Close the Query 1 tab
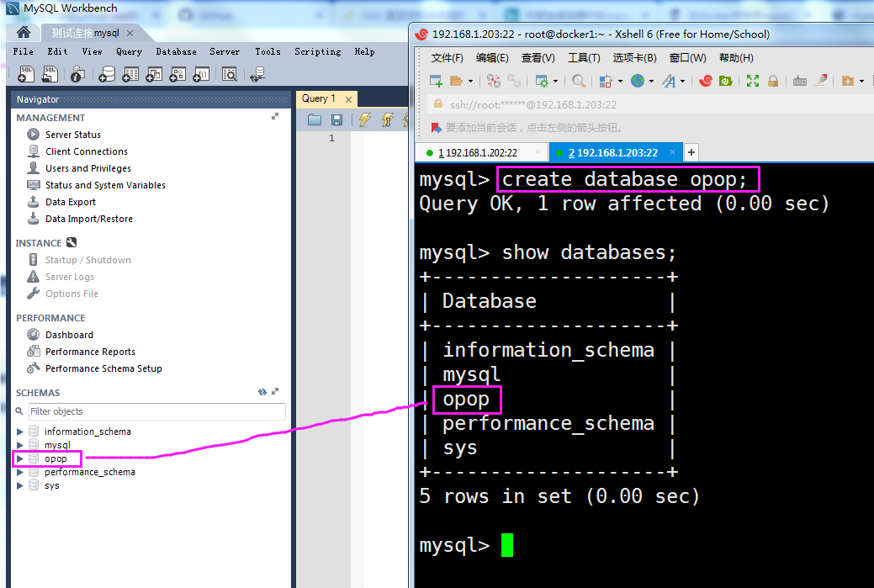The height and width of the screenshot is (588, 874). 348,99
